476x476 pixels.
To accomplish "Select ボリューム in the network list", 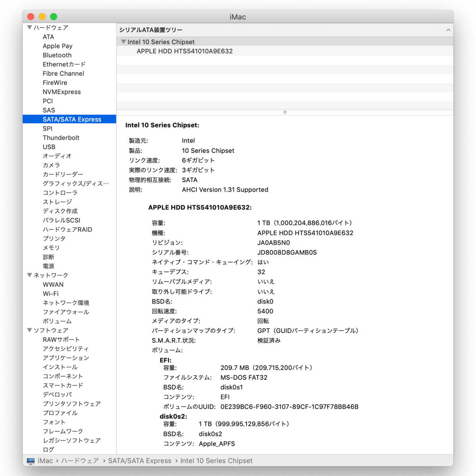I will pos(57,321).
